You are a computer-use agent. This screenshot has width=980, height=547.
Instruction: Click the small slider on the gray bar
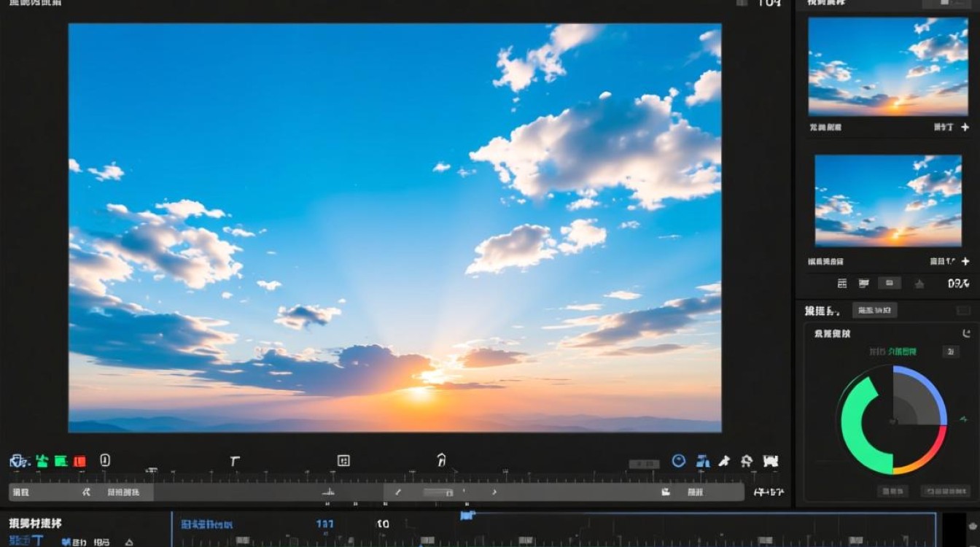pos(439,493)
